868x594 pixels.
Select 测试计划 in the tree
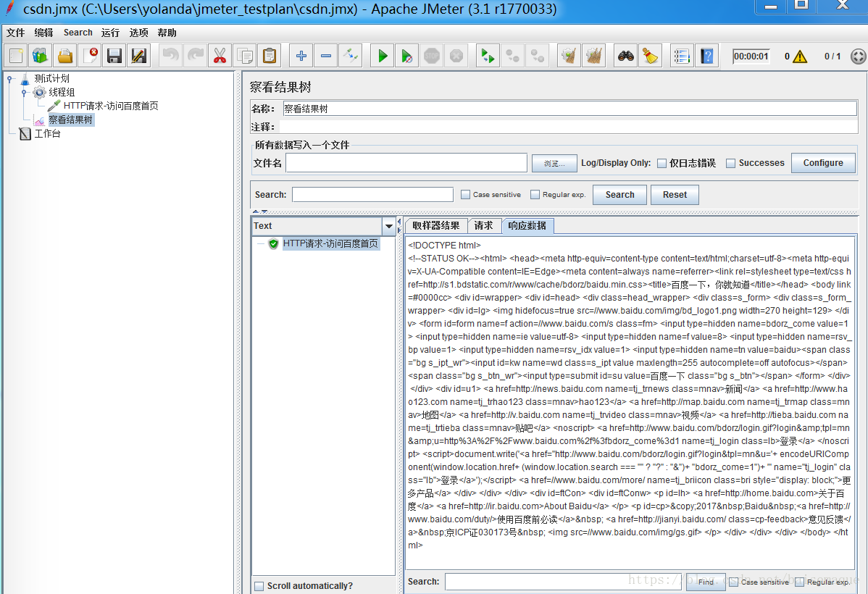click(51, 79)
